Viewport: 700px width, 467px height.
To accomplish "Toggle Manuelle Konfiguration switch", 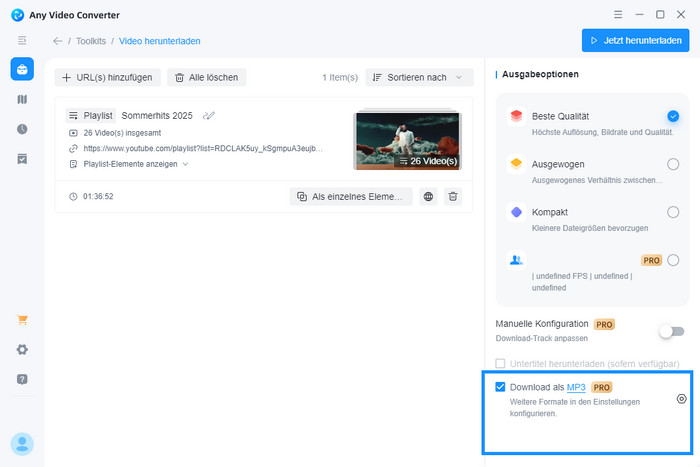I will (x=672, y=331).
